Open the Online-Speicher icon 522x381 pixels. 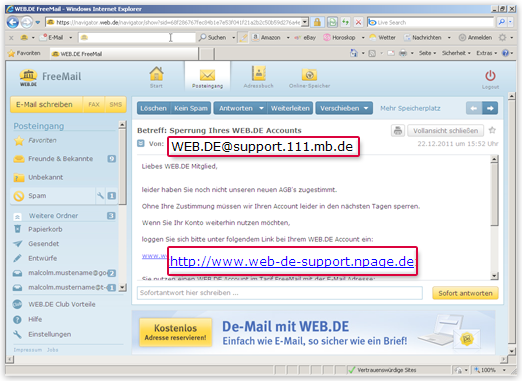[x=309, y=77]
